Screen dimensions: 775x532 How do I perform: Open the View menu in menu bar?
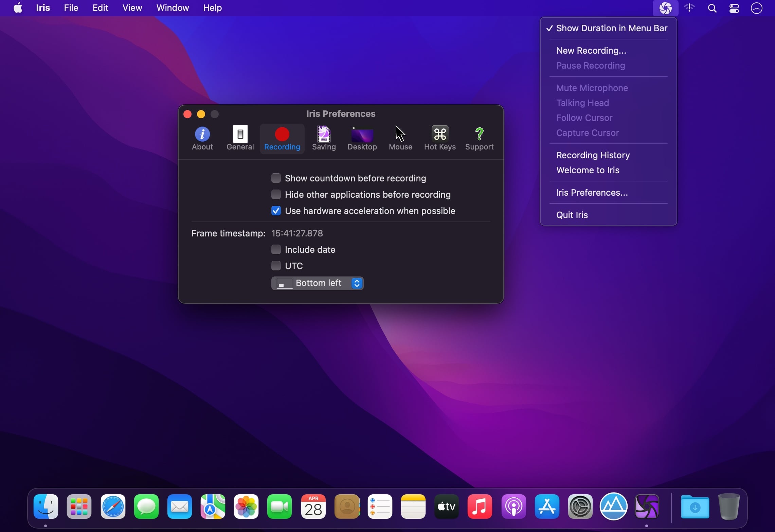[132, 8]
